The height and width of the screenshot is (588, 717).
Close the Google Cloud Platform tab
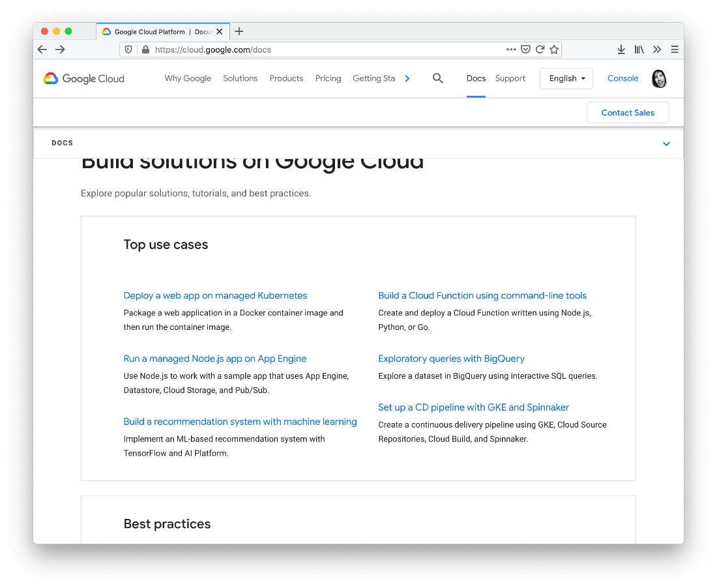click(x=220, y=31)
